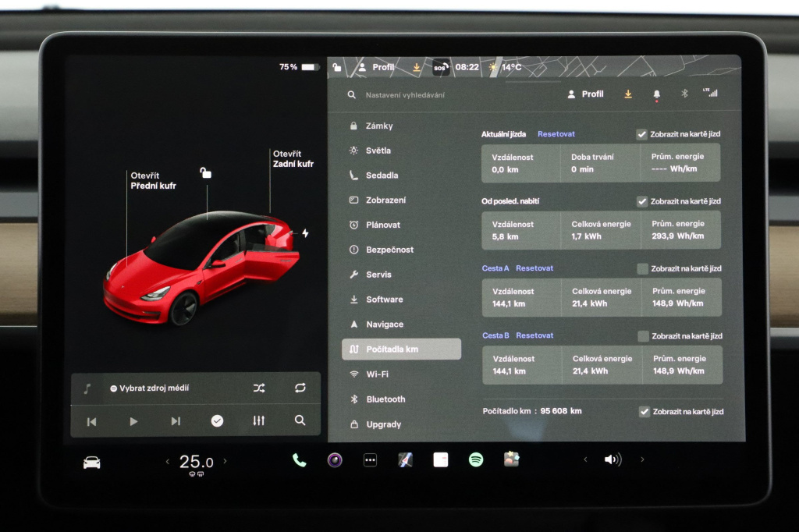Screen dimensions: 799x532
Task: Toggle shuffle in the media player
Action: 259,388
